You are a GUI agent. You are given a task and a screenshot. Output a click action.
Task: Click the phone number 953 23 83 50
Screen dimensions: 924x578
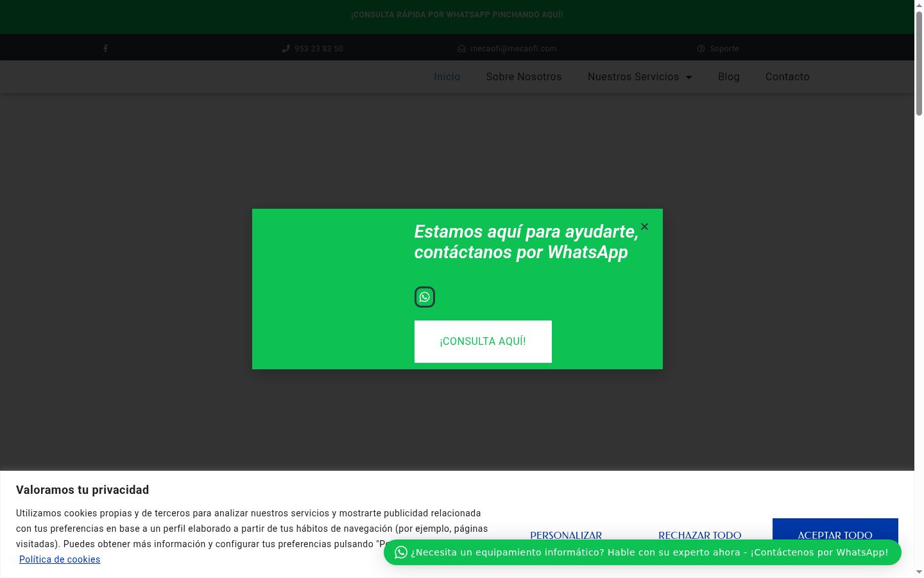[x=319, y=49]
